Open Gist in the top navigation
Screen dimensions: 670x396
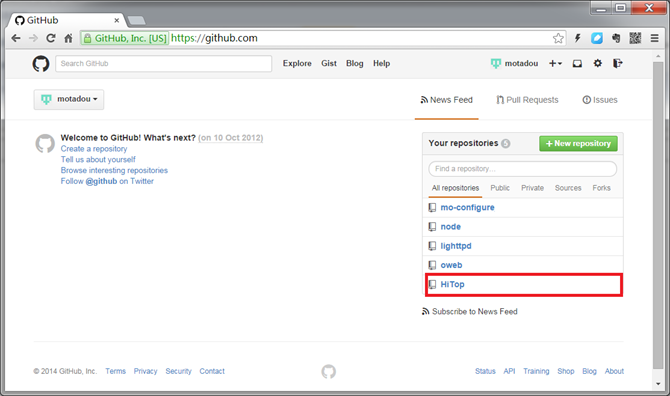329,64
